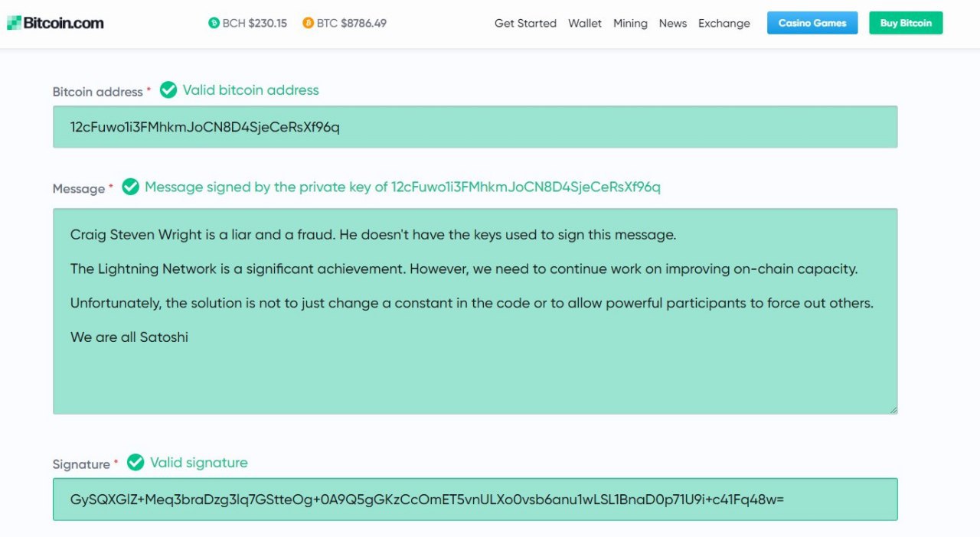Open the Wallet menu item
The width and height of the screenshot is (980, 537).
[585, 23]
